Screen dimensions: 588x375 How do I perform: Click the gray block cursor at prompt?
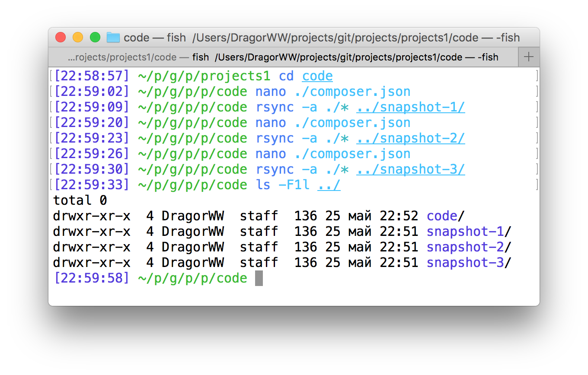click(259, 278)
